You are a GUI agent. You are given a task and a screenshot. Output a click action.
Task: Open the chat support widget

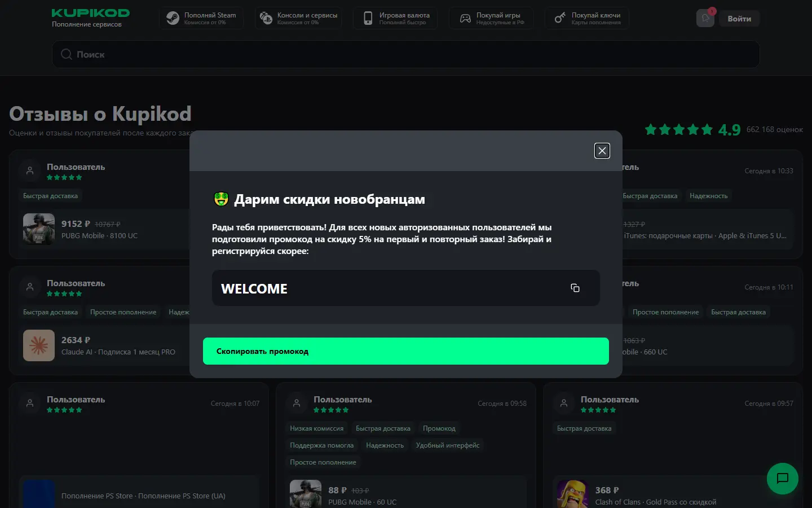pos(783,479)
